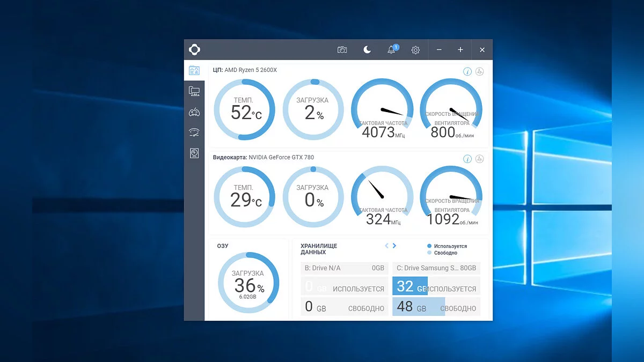This screenshot has width=644, height=362.
Task: Click the GPU clock 324 MHz gauge
Action: [x=382, y=197]
